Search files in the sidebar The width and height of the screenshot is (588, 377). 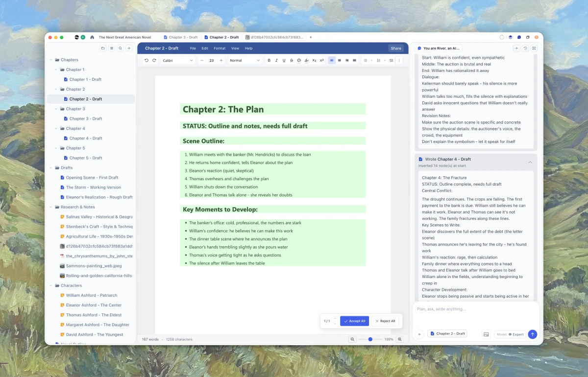[x=120, y=48]
